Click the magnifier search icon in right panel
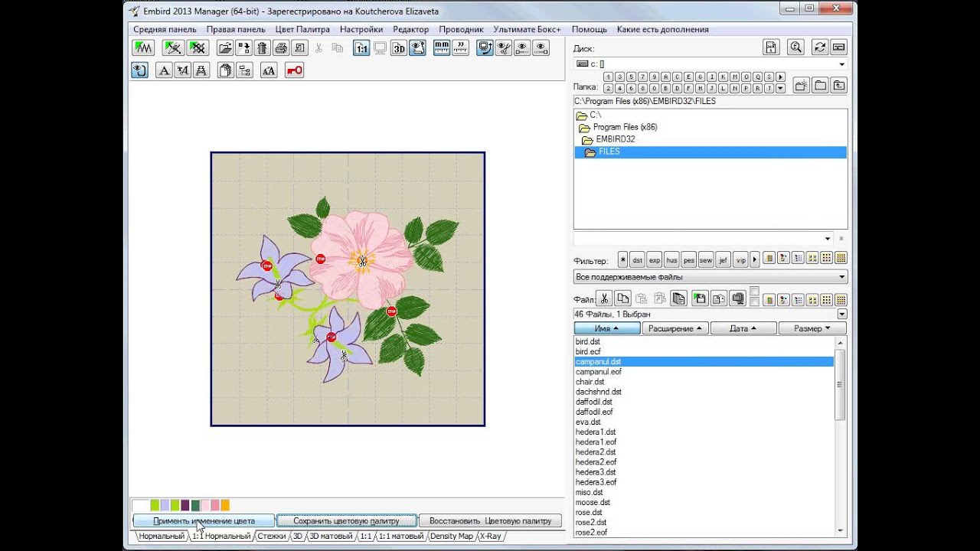 click(x=795, y=47)
